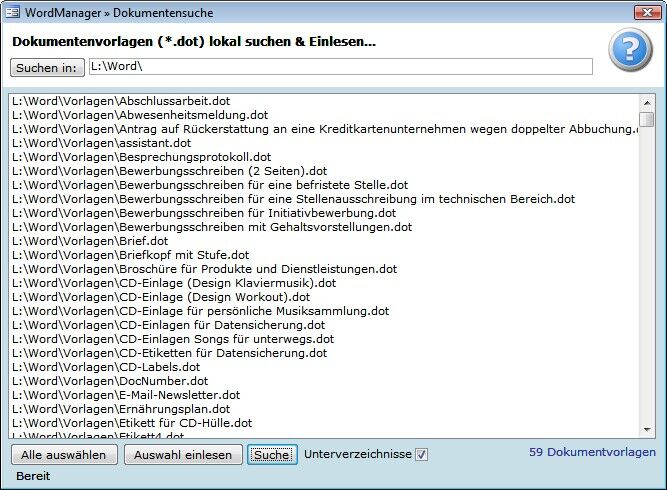Viewport: 667px width, 490px height.
Task: Click the blue help question mark icon
Action: point(630,50)
